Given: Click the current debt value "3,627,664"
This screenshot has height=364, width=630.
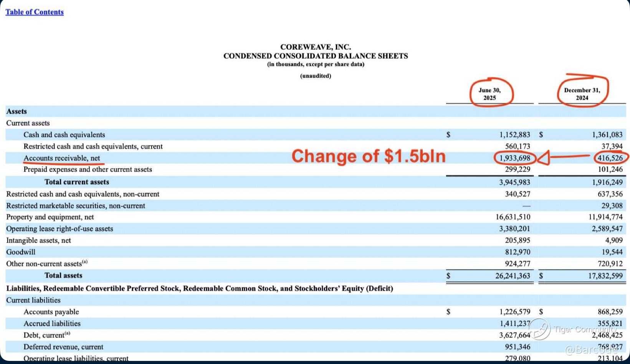Looking at the screenshot, I should 514,335.
